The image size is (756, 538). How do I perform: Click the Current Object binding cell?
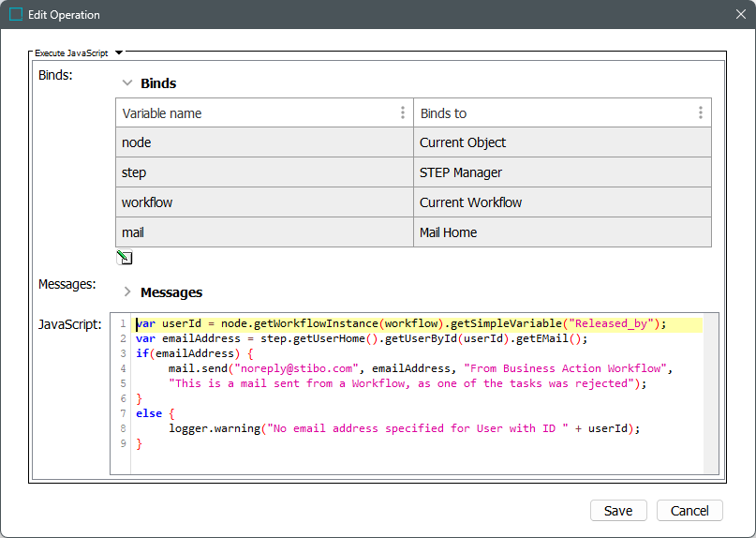(x=562, y=142)
